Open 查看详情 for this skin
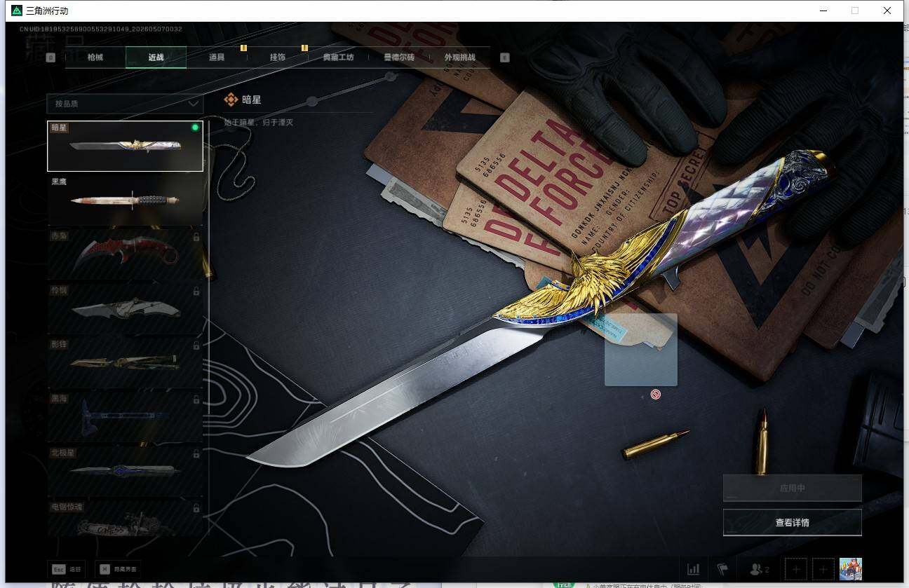Screen dimensions: 909x588 793,522
